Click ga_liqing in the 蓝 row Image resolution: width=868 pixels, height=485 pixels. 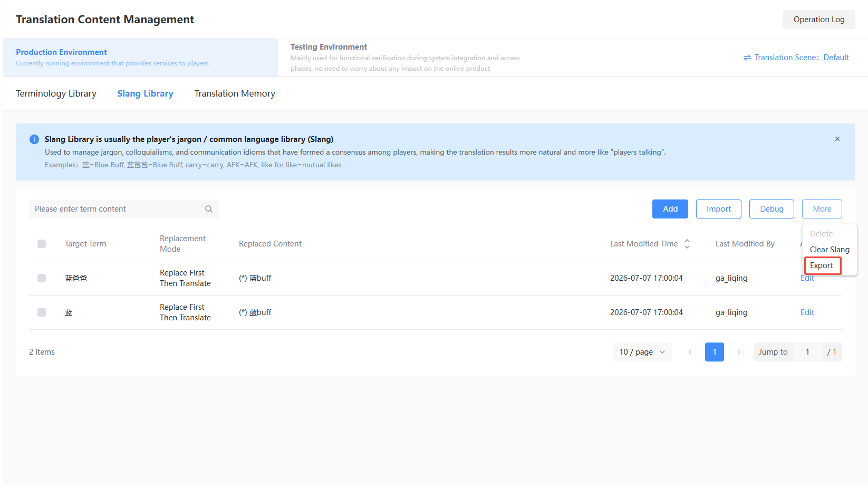click(731, 312)
